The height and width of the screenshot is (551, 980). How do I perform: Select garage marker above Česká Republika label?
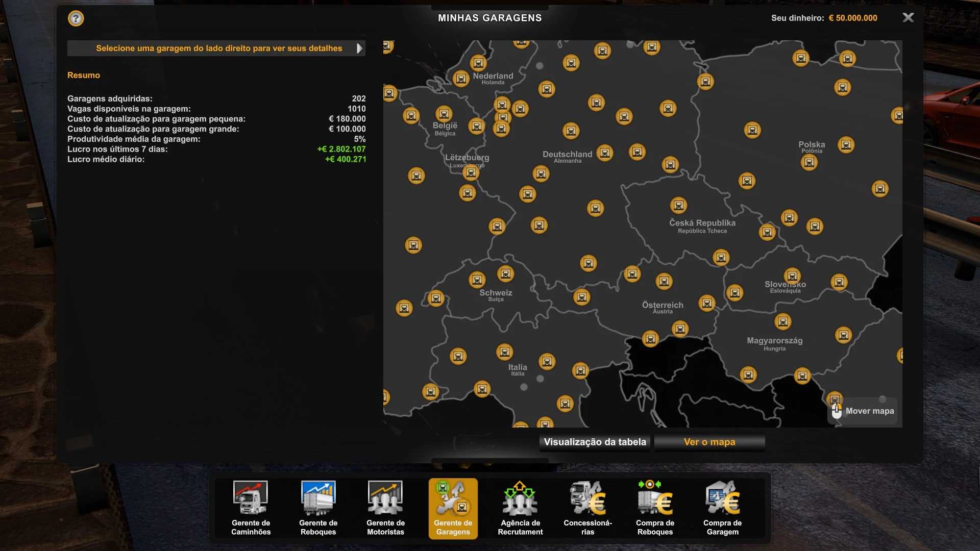click(678, 206)
